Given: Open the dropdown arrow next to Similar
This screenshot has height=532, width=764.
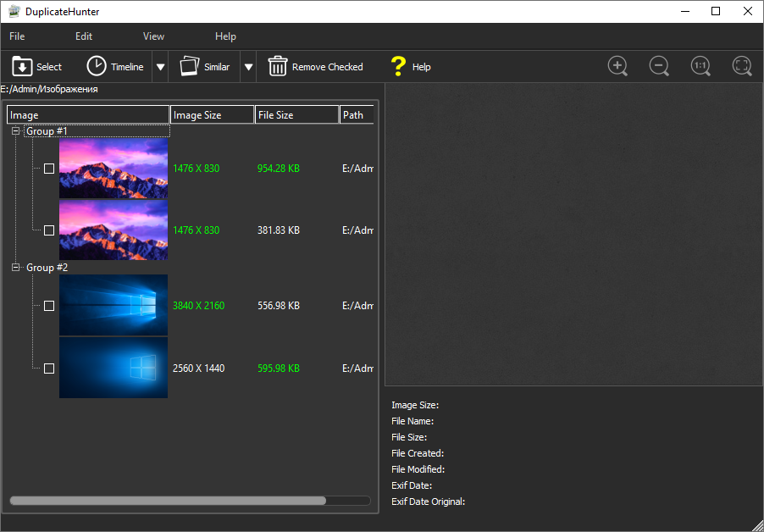Looking at the screenshot, I should point(248,67).
